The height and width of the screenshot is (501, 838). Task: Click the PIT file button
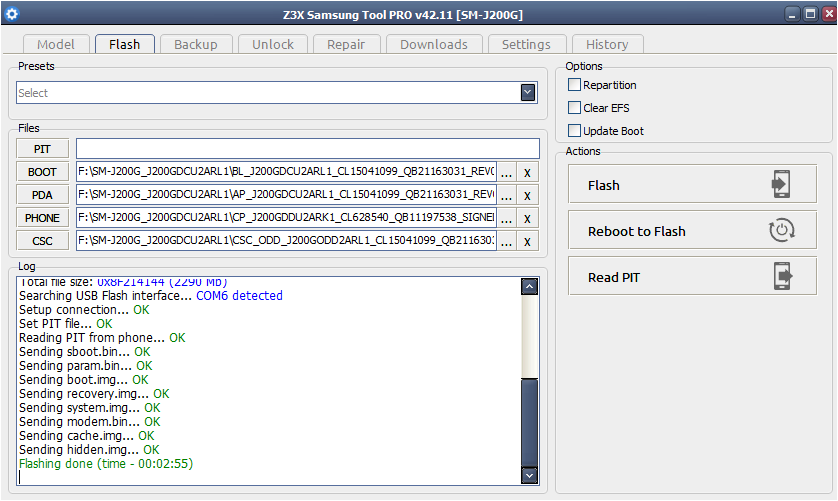[x=43, y=149]
